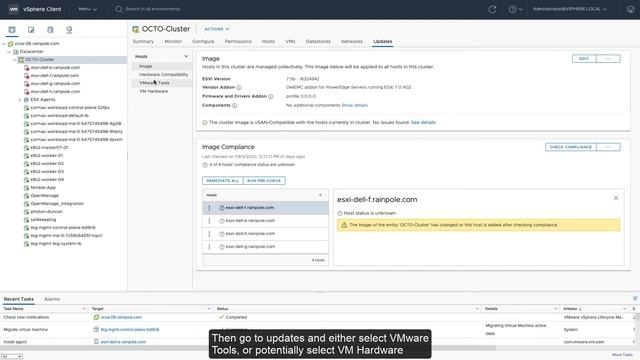Select esxi-dell-f.rainpole.com row in compliance list
The image size is (640, 360).
click(265, 208)
